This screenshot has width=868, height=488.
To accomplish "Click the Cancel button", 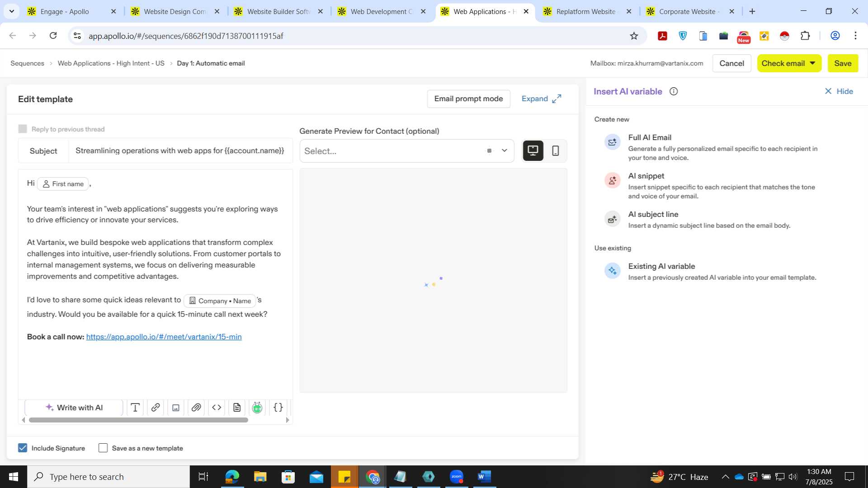I will click(x=731, y=63).
